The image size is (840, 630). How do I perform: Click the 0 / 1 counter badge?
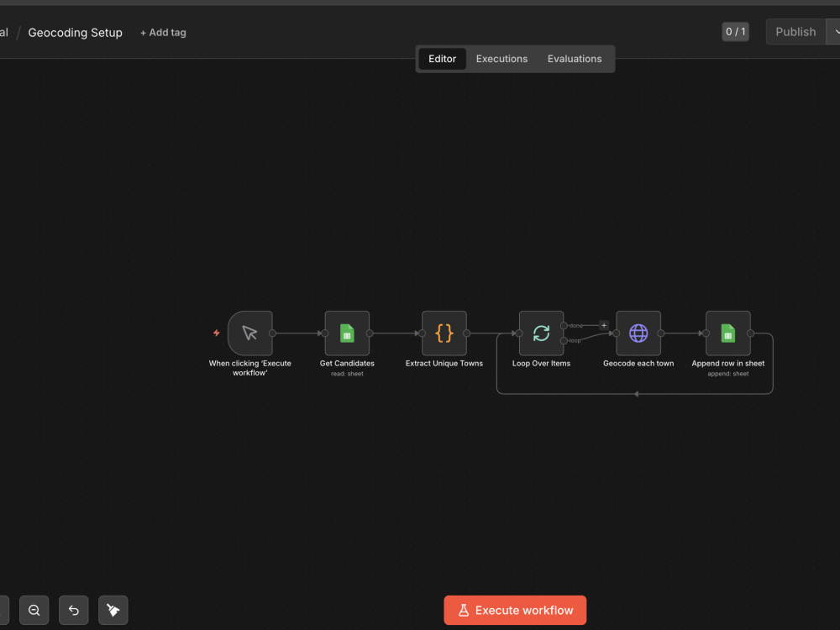pyautogui.click(x=735, y=32)
